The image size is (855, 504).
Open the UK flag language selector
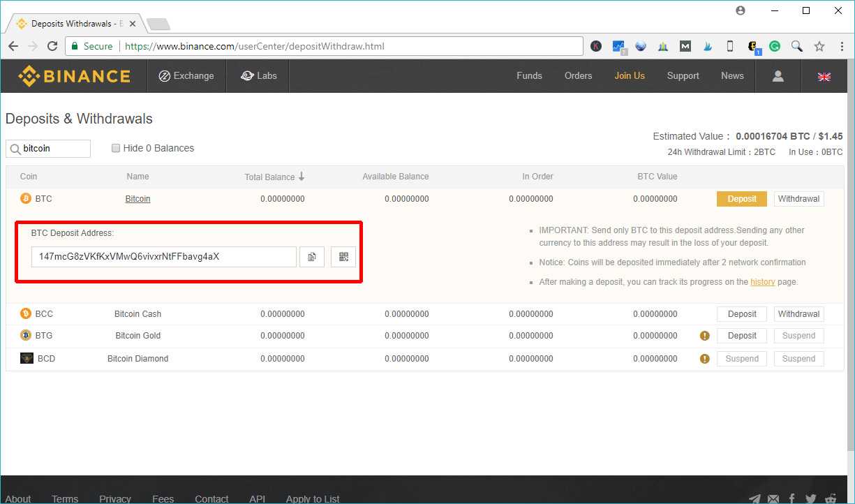click(x=824, y=77)
